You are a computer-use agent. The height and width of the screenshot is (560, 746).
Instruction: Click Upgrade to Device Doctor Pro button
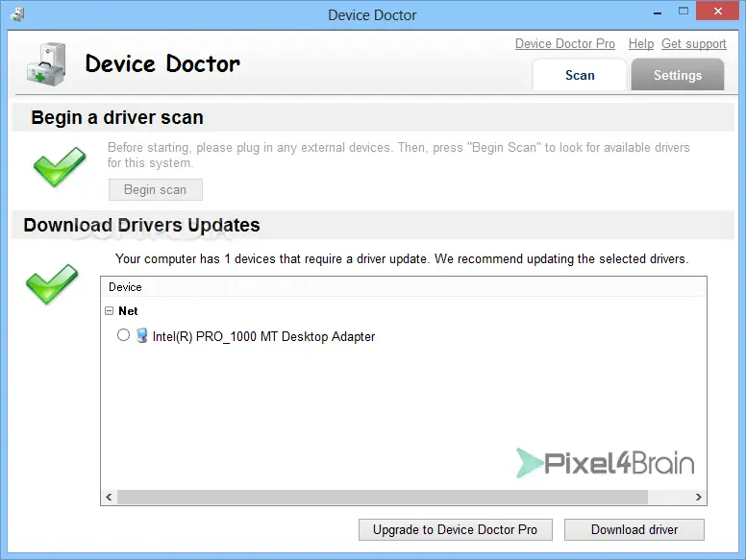(x=456, y=529)
